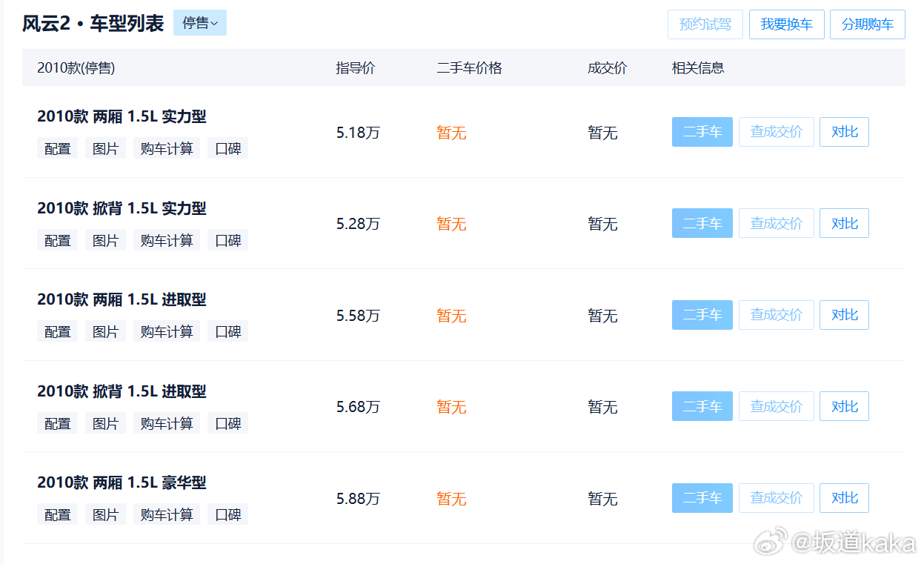Open 图片 for 两厢 1.5L 进取型
Screen dimensions: 924x564
click(x=105, y=331)
